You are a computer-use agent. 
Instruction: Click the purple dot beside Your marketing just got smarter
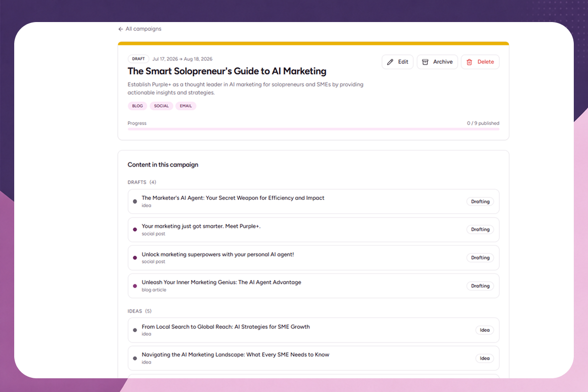point(135,229)
